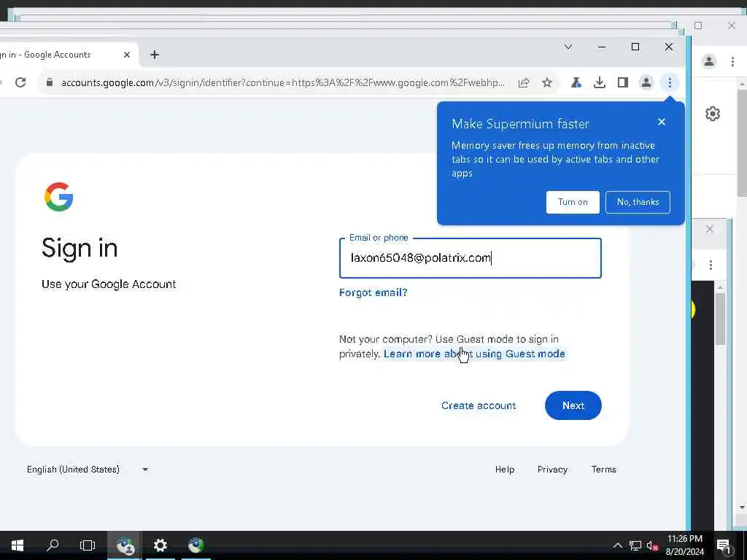Open the three-dot browser menu
747x560 pixels.
(670, 82)
